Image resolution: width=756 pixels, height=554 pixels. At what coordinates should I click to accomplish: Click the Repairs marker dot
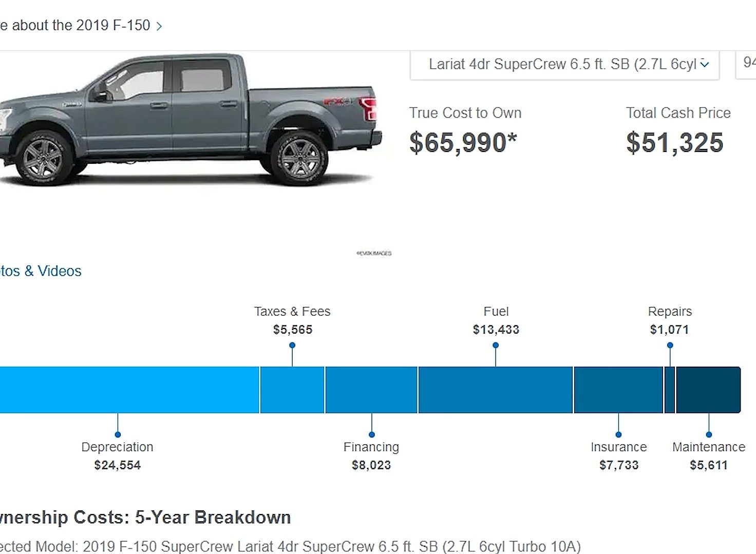tap(670, 346)
